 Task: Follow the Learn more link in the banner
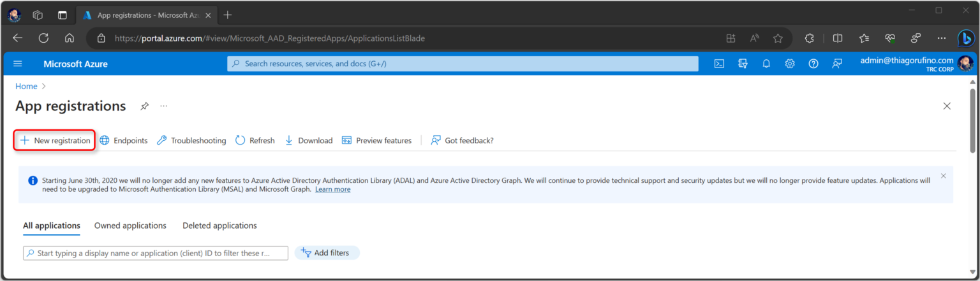(x=332, y=189)
